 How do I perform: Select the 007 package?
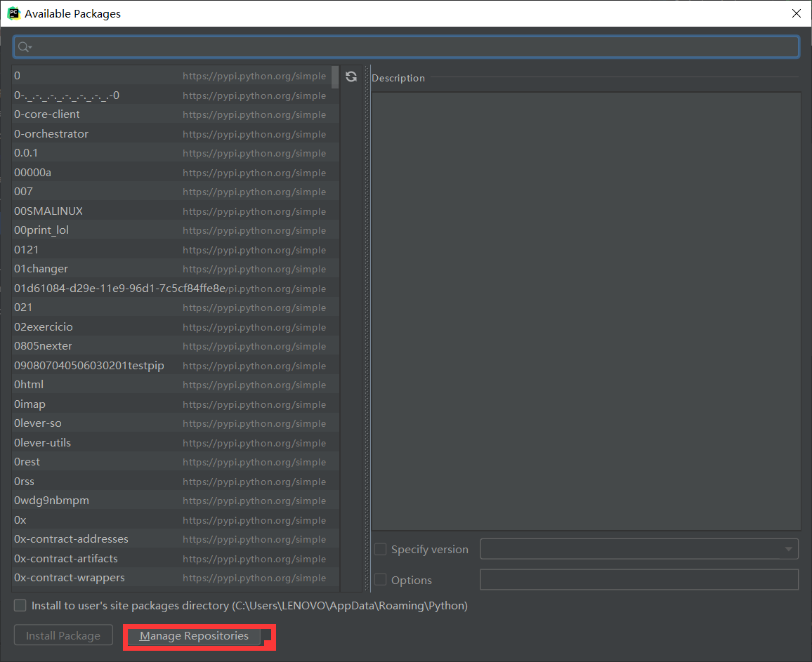[x=176, y=192]
